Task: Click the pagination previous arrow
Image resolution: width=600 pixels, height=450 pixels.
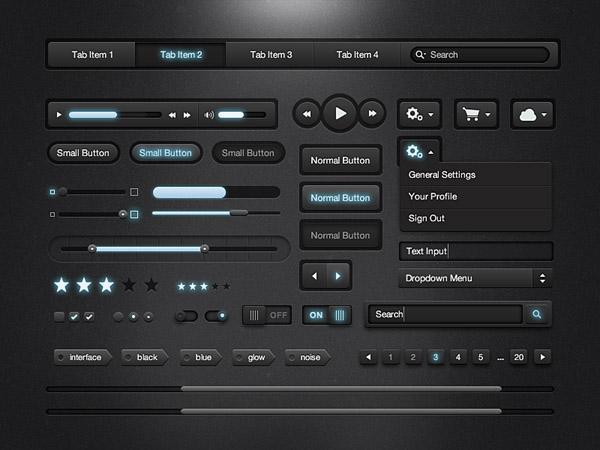Action: point(367,357)
